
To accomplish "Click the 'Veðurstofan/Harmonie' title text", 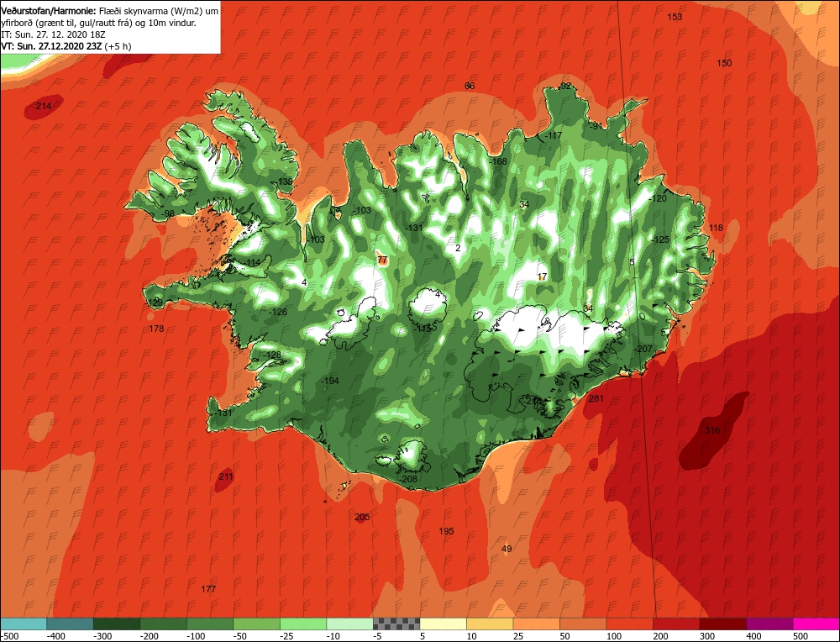I will 50,11.
